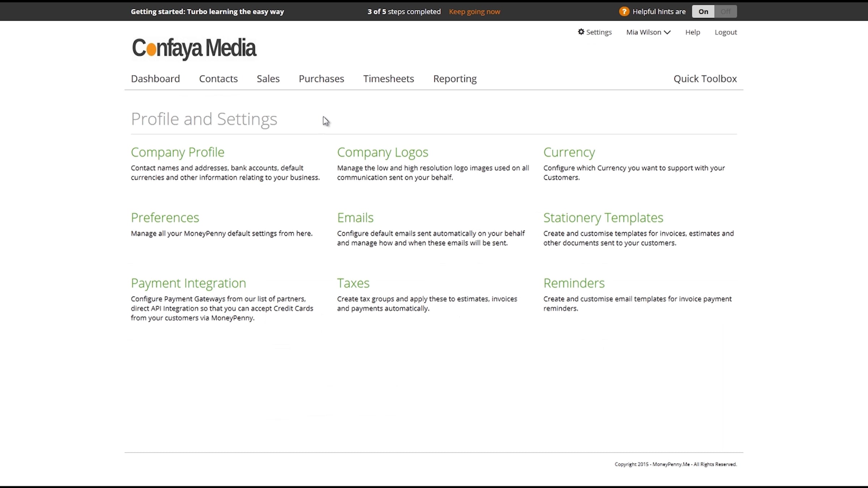This screenshot has height=488, width=868.
Task: Click the Settings gear icon
Action: coord(581,32)
